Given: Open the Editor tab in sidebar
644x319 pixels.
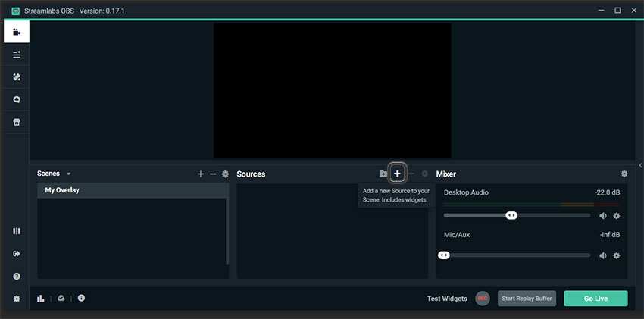Looking at the screenshot, I should point(17,32).
